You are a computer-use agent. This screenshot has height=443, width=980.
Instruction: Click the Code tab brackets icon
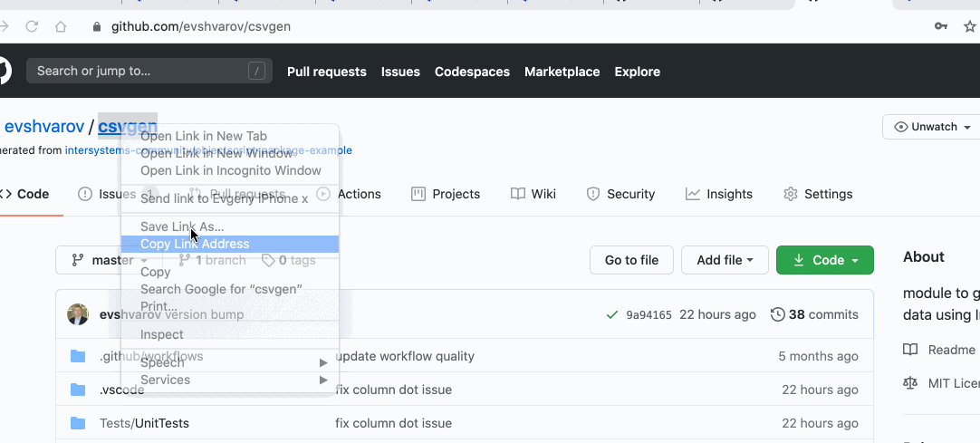click(x=5, y=194)
